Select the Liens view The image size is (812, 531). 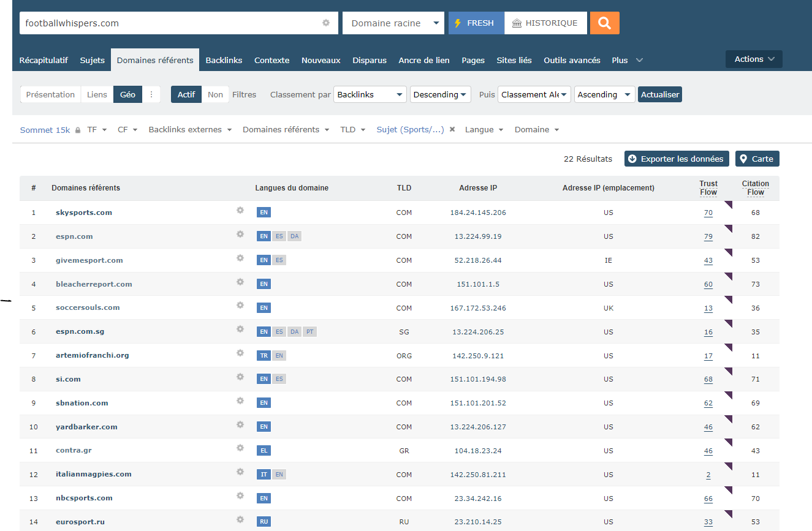[x=97, y=94]
